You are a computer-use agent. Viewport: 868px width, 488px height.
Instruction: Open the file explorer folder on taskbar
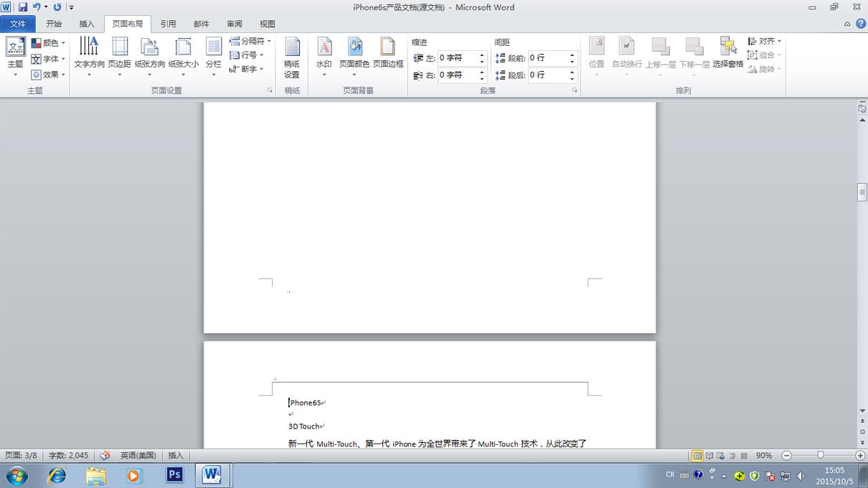click(x=95, y=475)
